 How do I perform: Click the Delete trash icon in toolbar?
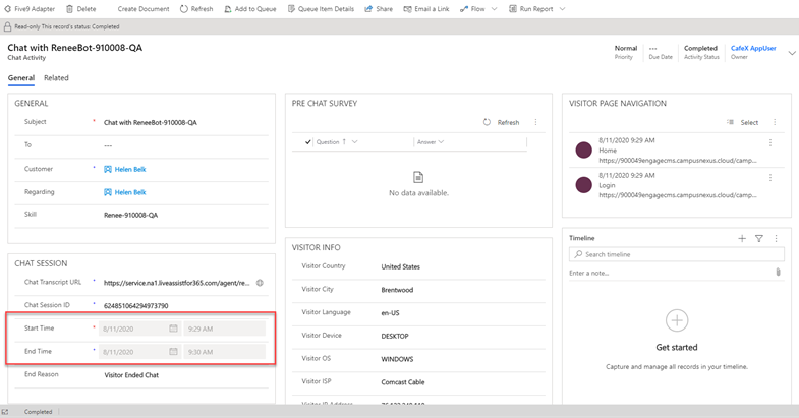[x=69, y=9]
